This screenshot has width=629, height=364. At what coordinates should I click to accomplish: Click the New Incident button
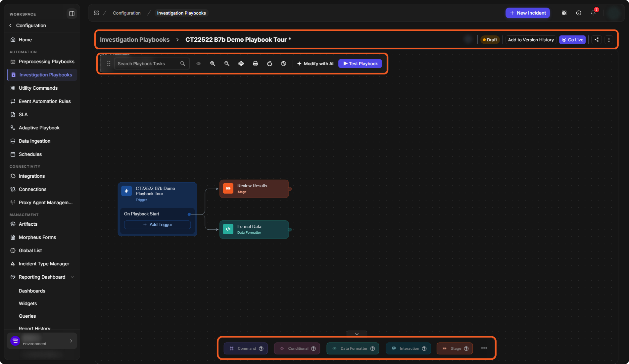click(528, 13)
